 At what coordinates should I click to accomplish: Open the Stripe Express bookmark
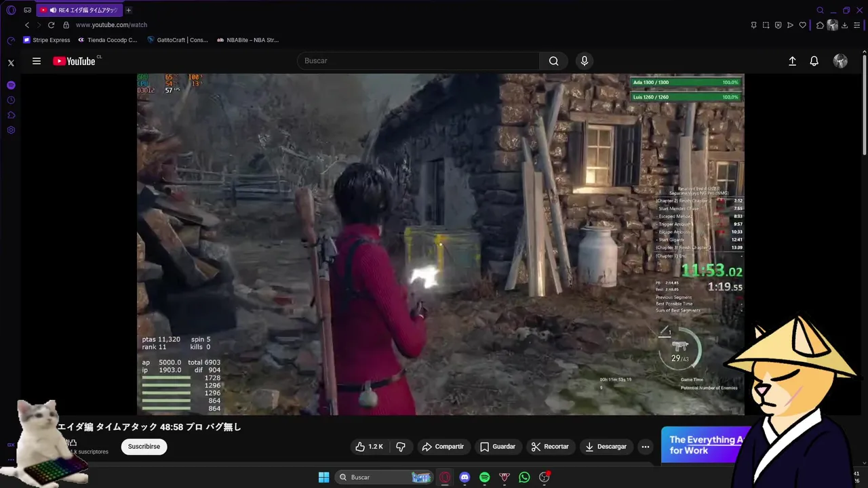(x=47, y=40)
